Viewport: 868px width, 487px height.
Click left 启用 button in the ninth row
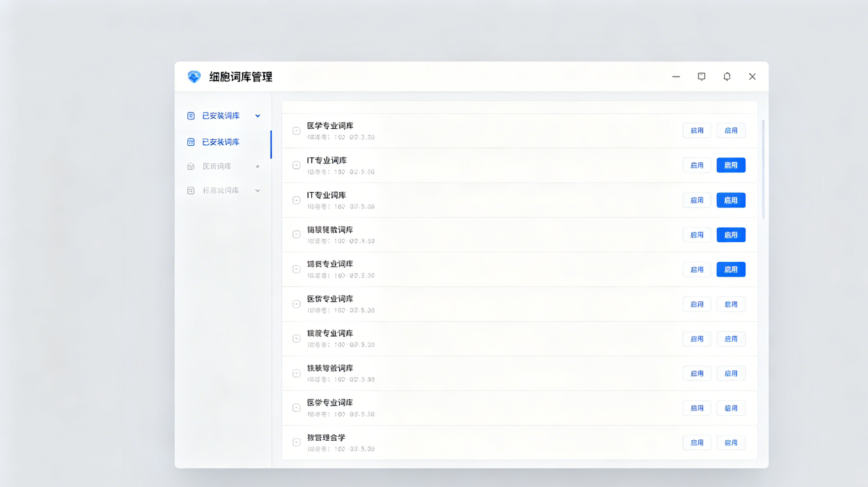(697, 408)
